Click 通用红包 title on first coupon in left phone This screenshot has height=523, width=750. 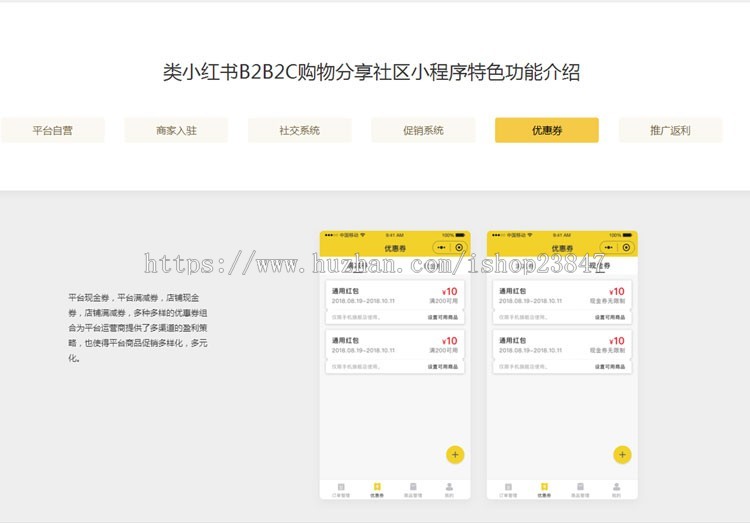click(345, 291)
